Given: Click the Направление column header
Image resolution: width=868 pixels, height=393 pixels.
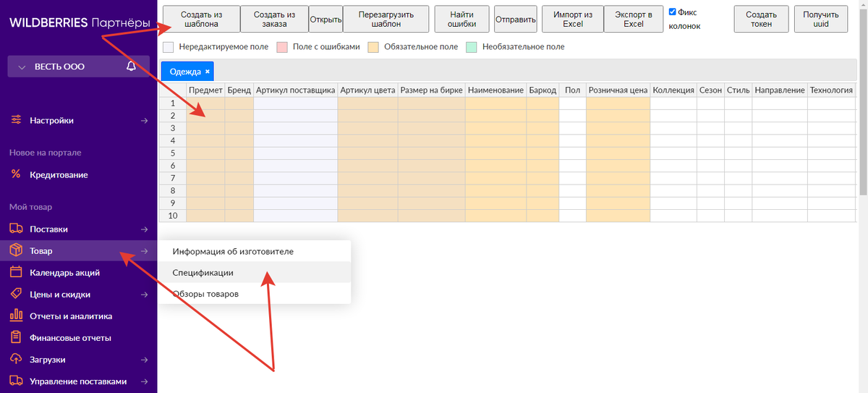Looking at the screenshot, I should click(x=780, y=90).
